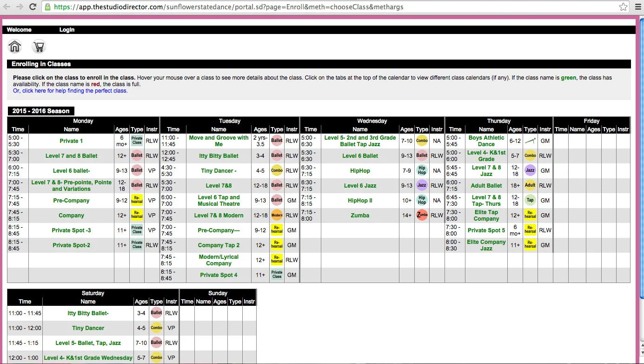The width and height of the screenshot is (644, 364).
Task: Click Modern icon for Level 7& 8 Modern
Action: [277, 216]
